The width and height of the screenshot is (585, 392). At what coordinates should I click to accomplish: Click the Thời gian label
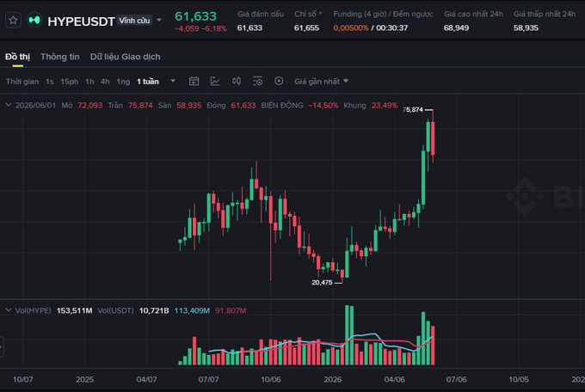point(22,82)
